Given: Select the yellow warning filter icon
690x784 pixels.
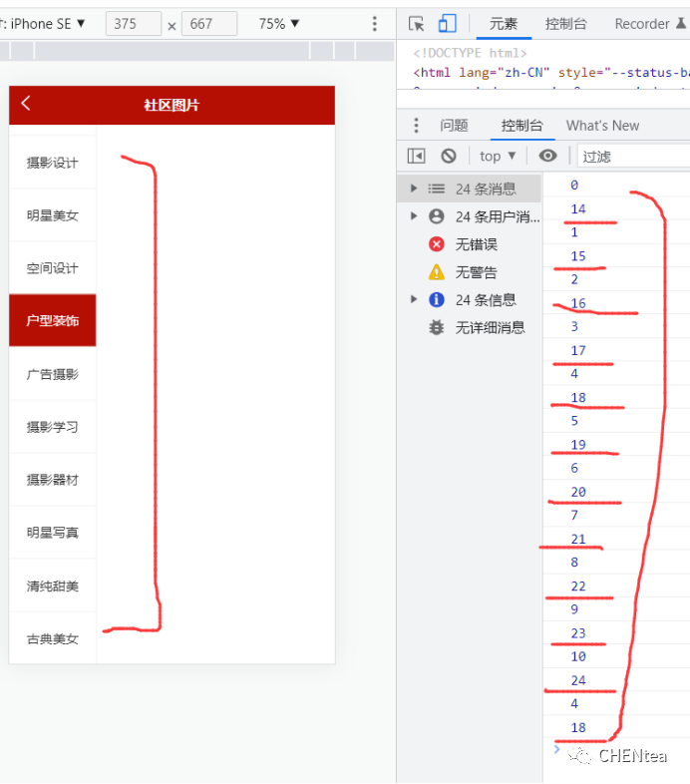Looking at the screenshot, I should [x=437, y=272].
